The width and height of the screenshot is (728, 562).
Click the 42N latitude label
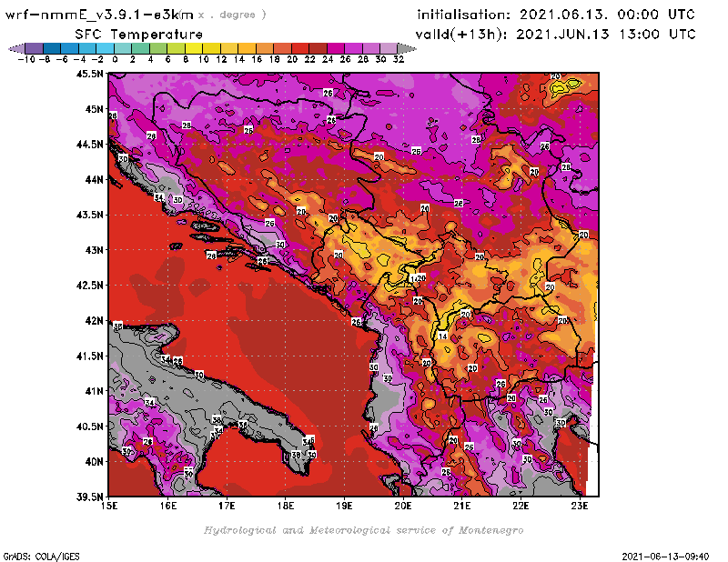tap(94, 321)
